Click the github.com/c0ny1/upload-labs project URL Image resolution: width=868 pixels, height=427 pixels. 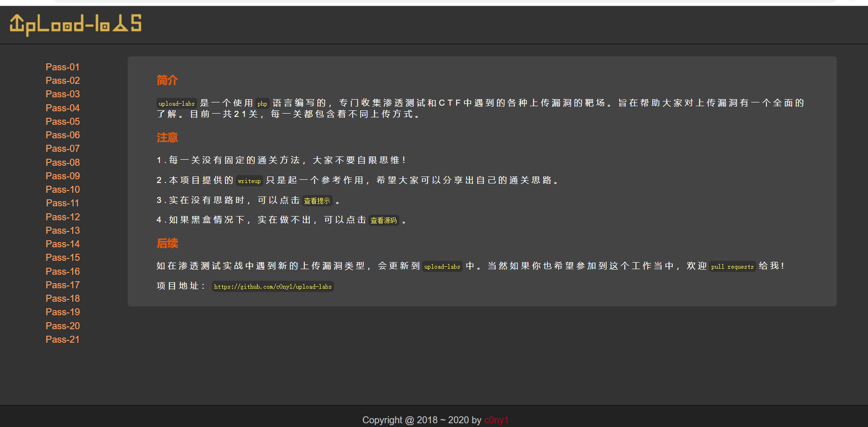coord(273,286)
